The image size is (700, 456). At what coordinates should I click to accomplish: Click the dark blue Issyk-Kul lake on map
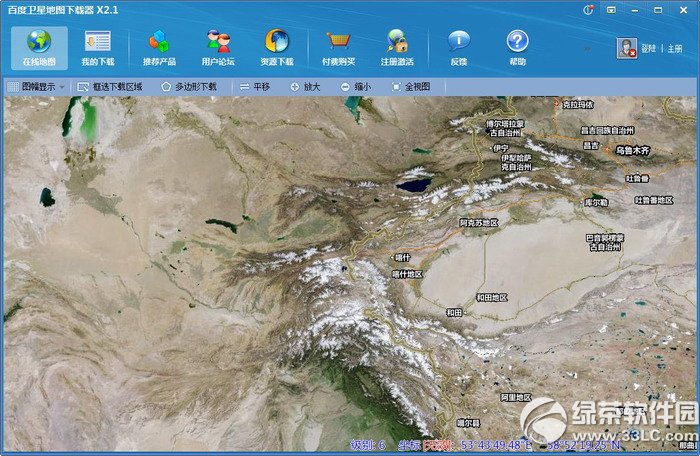pos(414,185)
